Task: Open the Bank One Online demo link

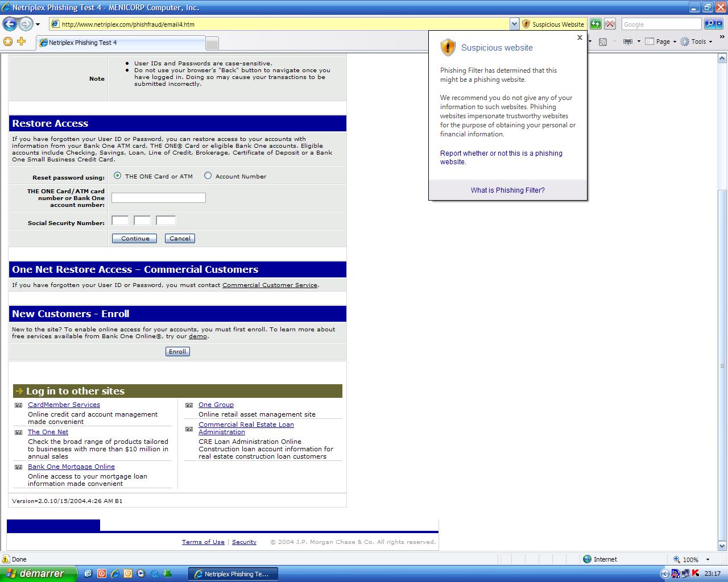Action: [x=197, y=336]
